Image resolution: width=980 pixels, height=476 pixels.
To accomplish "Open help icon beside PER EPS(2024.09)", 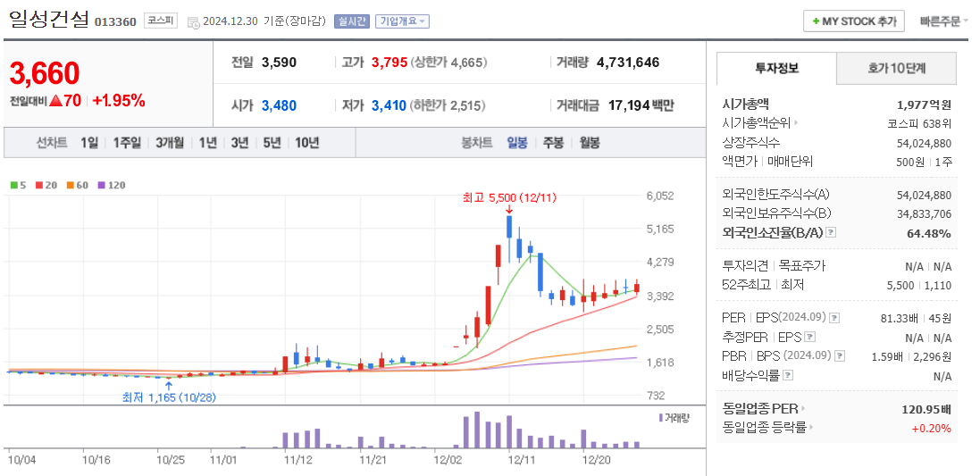I will click(835, 318).
